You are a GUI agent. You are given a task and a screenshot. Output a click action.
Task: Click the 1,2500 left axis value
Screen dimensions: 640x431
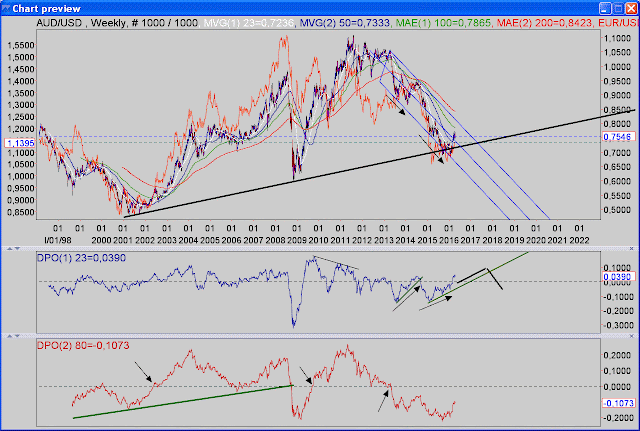21,117
